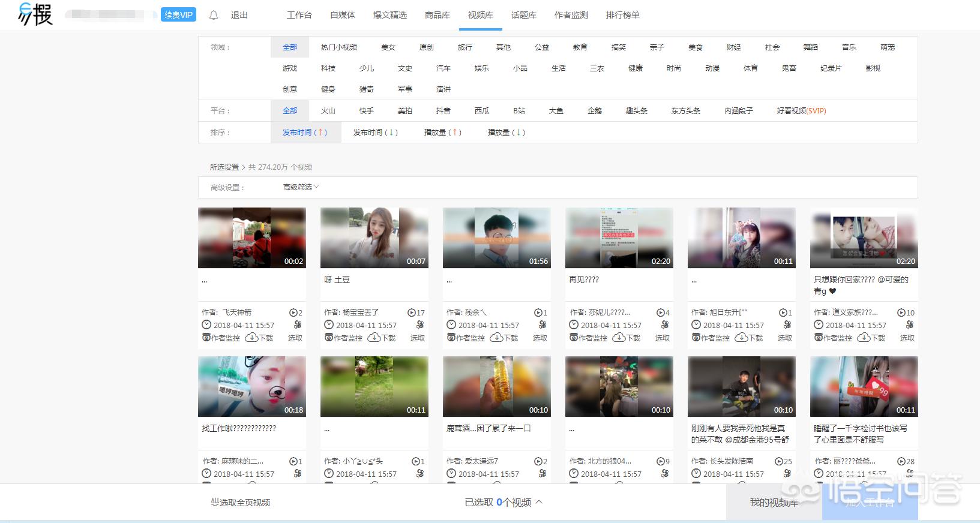The height and width of the screenshot is (523, 980).
Task: Click 选取全页视频 select-all icon
Action: (x=215, y=502)
